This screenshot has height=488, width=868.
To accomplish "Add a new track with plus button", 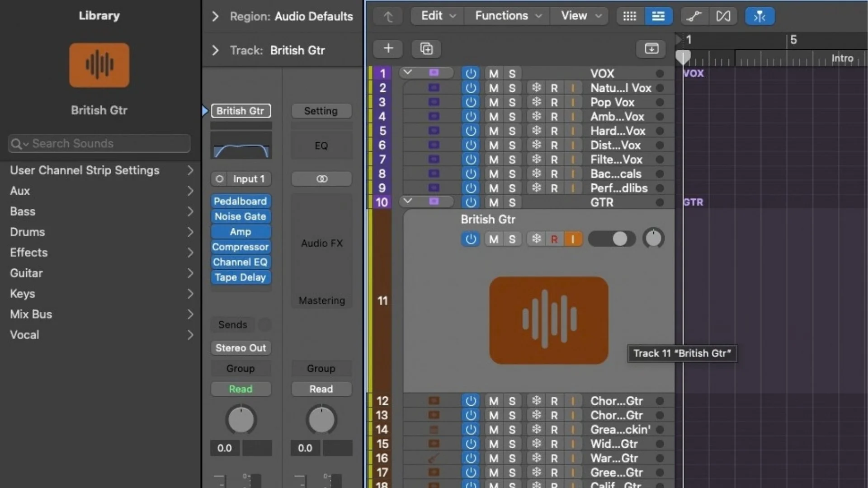I will click(x=388, y=48).
